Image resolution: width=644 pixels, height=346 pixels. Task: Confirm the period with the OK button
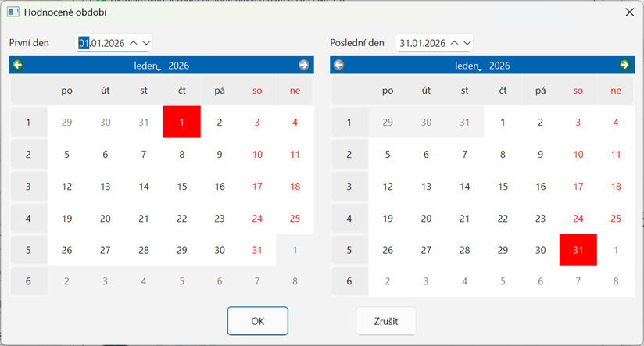258,320
